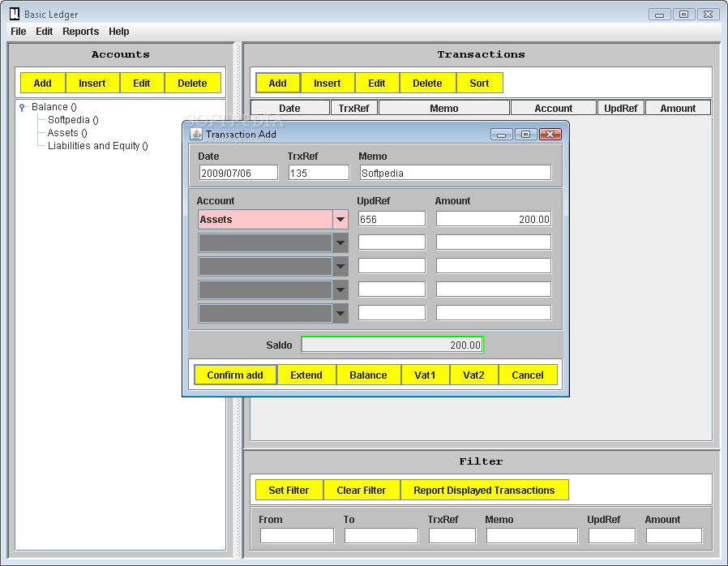728x566 pixels.
Task: Select the Balance root tree item
Action: click(x=54, y=107)
